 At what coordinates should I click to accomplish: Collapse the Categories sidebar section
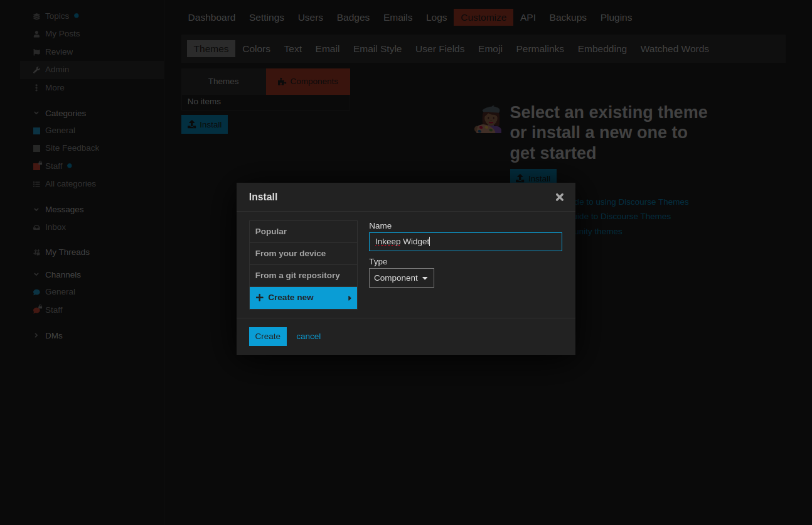point(36,114)
